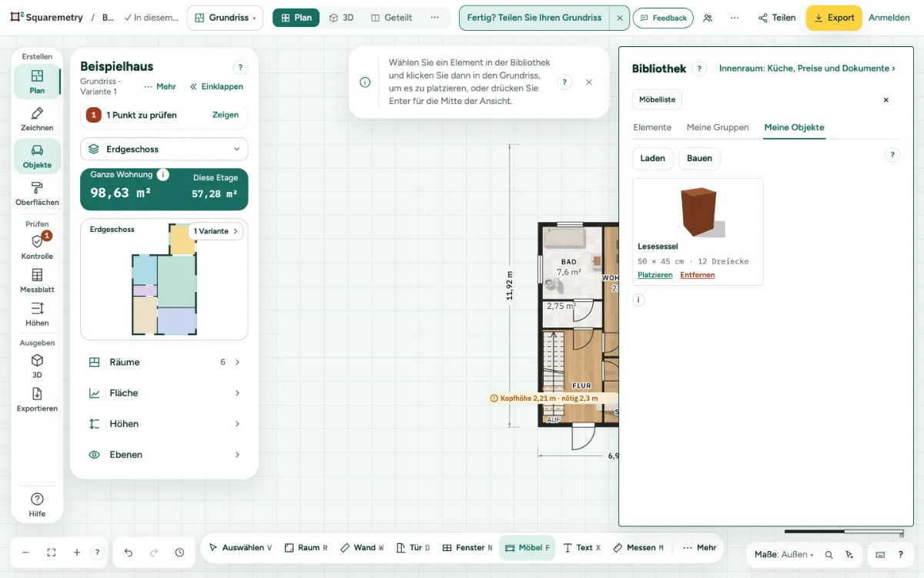This screenshot has width=924, height=578.
Task: Activate the Möbel tool
Action: pos(527,548)
